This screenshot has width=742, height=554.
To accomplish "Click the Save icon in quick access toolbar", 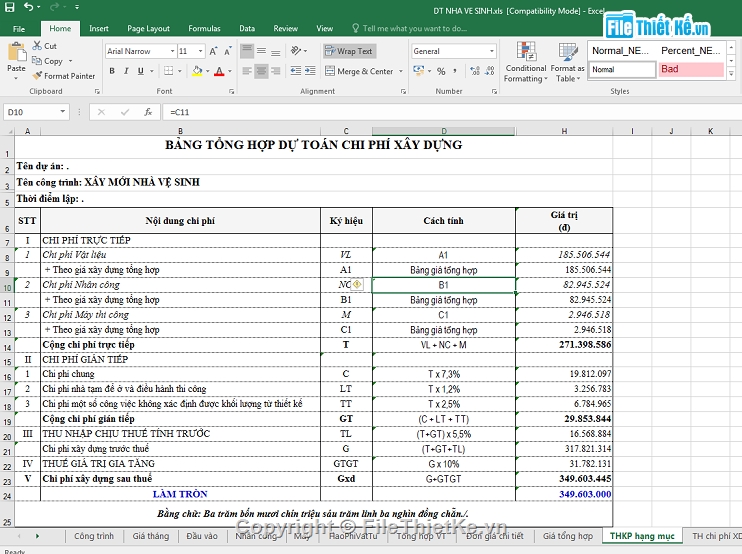I will (9, 7).
